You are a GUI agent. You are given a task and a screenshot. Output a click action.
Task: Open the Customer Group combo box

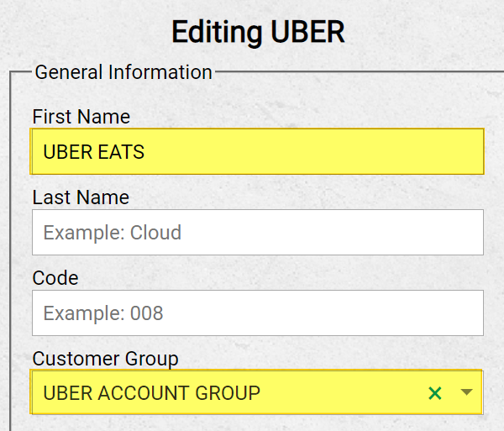click(258, 392)
